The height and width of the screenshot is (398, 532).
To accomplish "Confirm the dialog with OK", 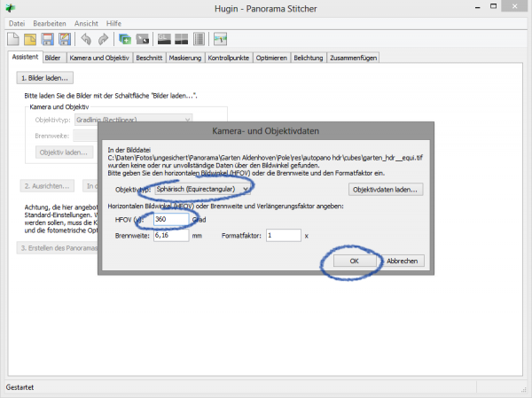I will coord(354,261).
